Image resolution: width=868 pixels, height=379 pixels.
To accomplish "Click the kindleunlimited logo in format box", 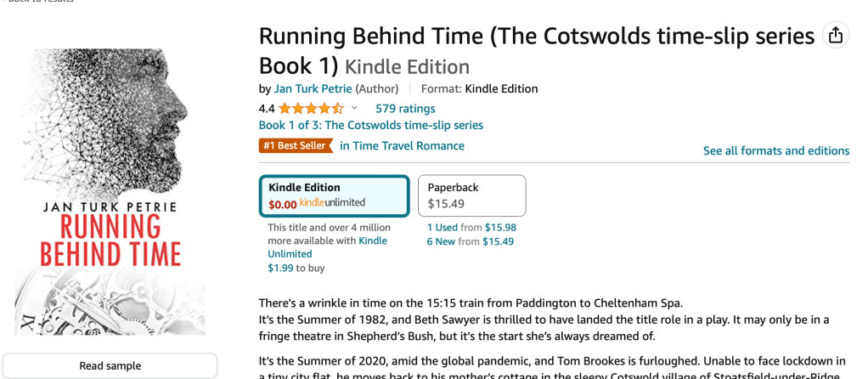I will click(x=332, y=203).
